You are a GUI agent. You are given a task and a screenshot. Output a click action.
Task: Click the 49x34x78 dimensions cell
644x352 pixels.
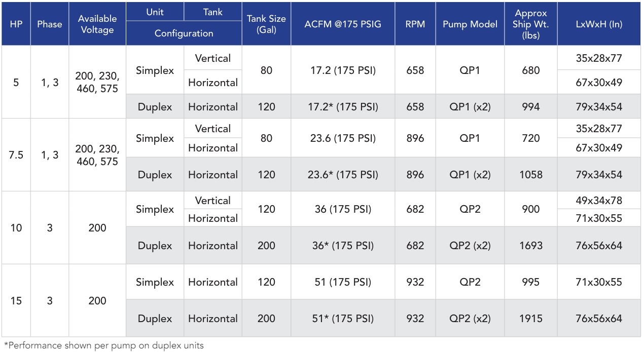(x=599, y=201)
